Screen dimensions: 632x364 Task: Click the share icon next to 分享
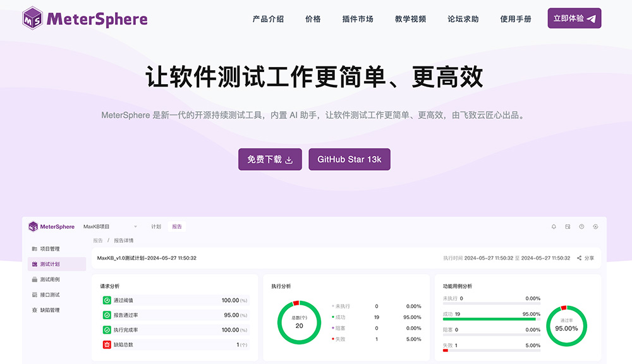[x=579, y=258]
